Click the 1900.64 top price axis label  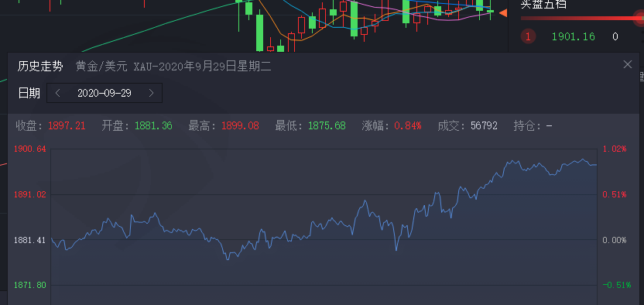click(x=30, y=149)
